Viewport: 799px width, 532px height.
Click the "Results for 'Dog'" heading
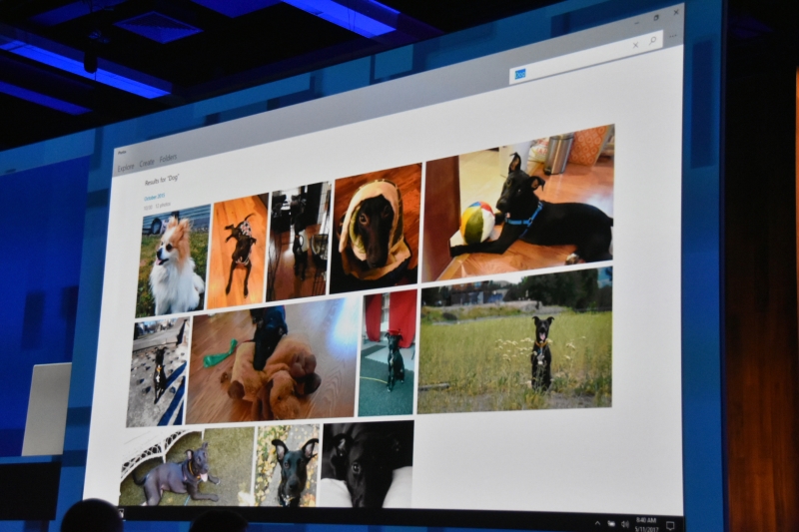(162, 180)
